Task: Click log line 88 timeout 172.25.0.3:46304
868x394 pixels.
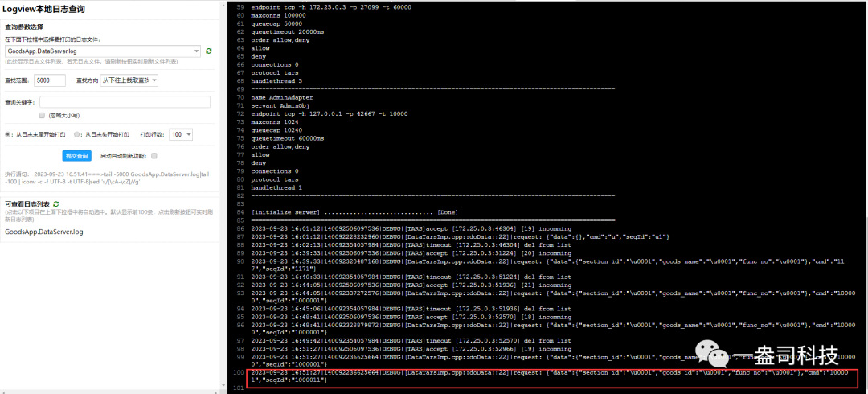Action: click(x=411, y=245)
